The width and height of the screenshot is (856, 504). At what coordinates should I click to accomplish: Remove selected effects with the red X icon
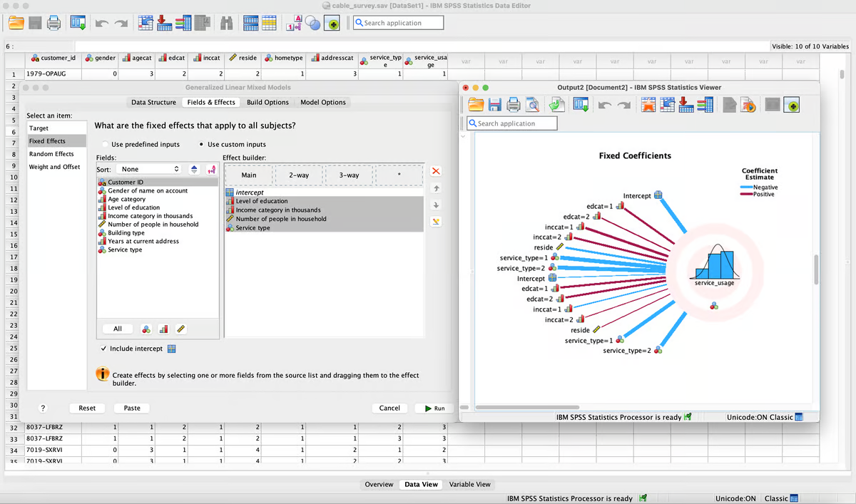pos(435,171)
